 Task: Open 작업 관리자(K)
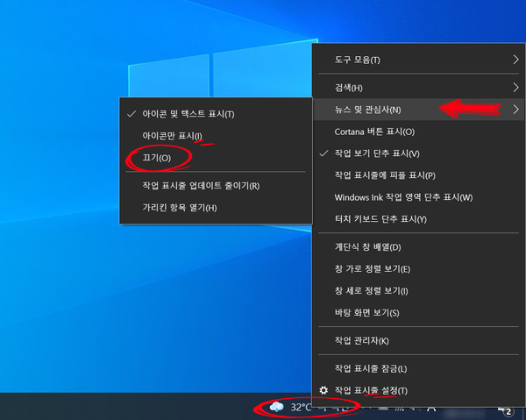click(419, 341)
